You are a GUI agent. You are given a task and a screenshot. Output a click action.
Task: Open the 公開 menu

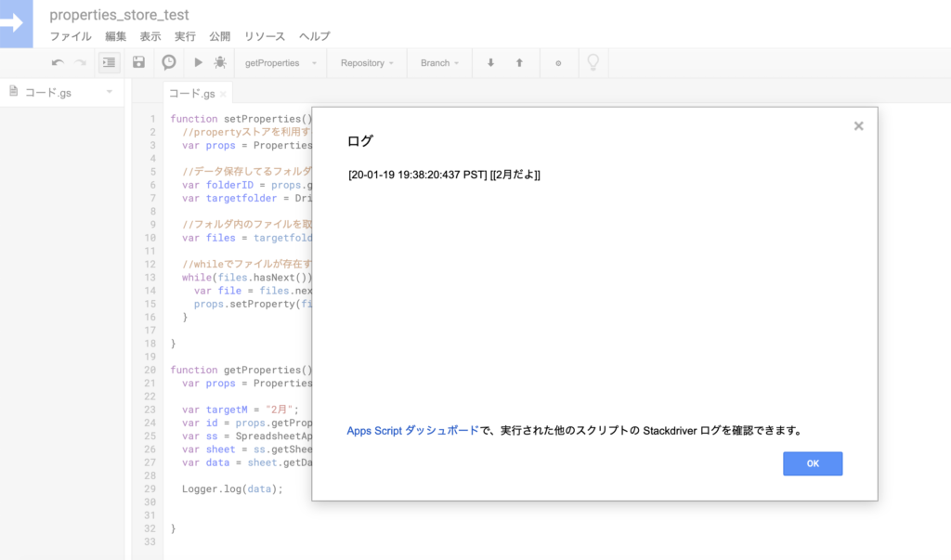[x=219, y=36]
